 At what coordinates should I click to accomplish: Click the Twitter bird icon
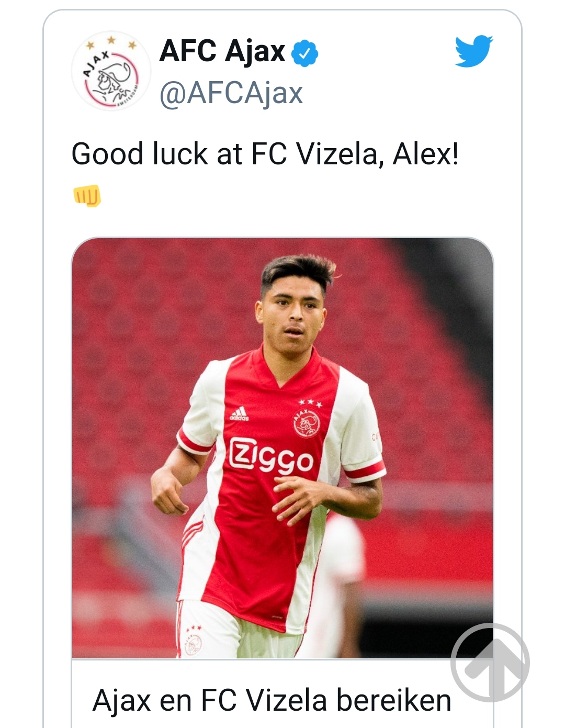click(x=475, y=51)
